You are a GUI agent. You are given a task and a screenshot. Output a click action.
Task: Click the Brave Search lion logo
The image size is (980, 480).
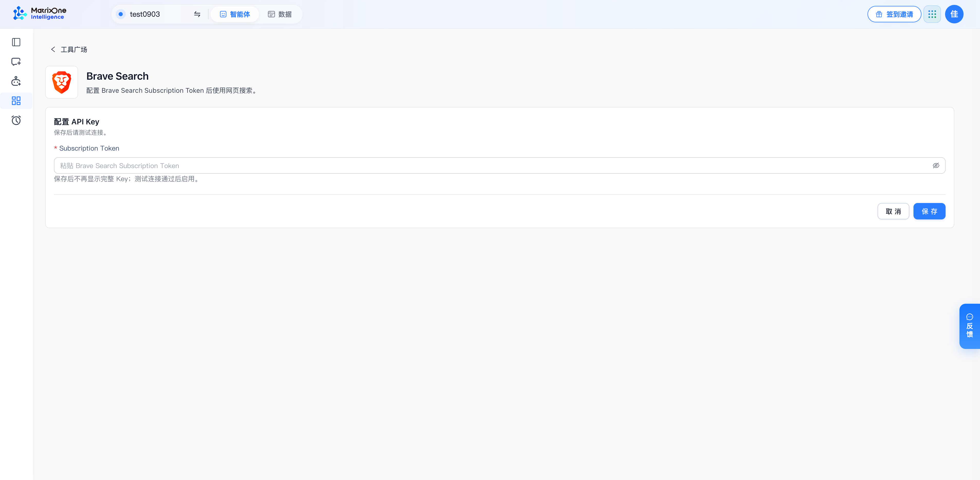(x=62, y=82)
